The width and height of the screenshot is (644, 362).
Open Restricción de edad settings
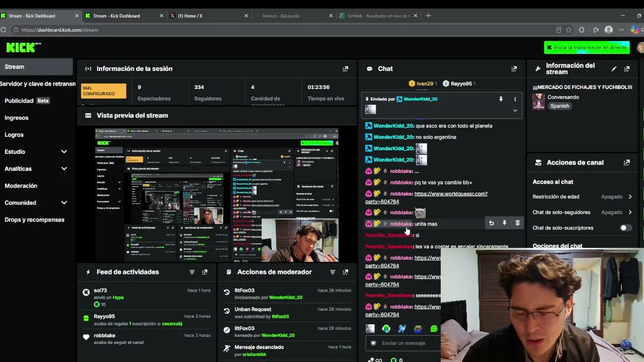pyautogui.click(x=583, y=197)
